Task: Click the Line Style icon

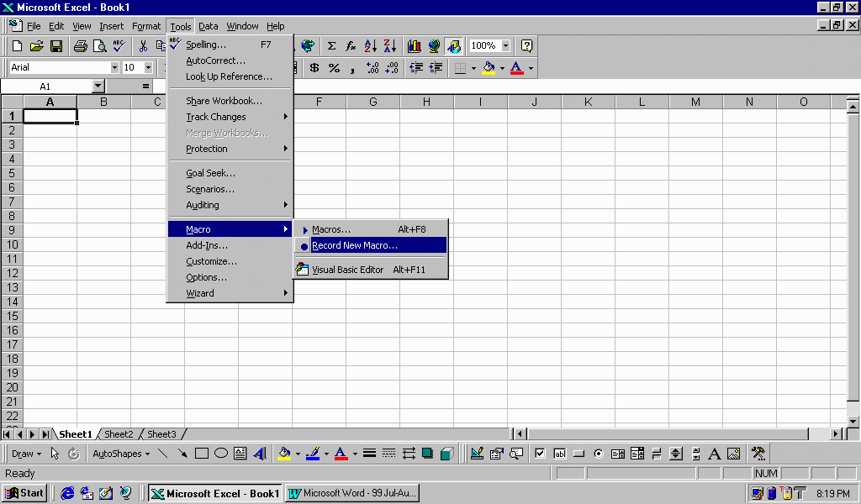Action: pos(370,454)
